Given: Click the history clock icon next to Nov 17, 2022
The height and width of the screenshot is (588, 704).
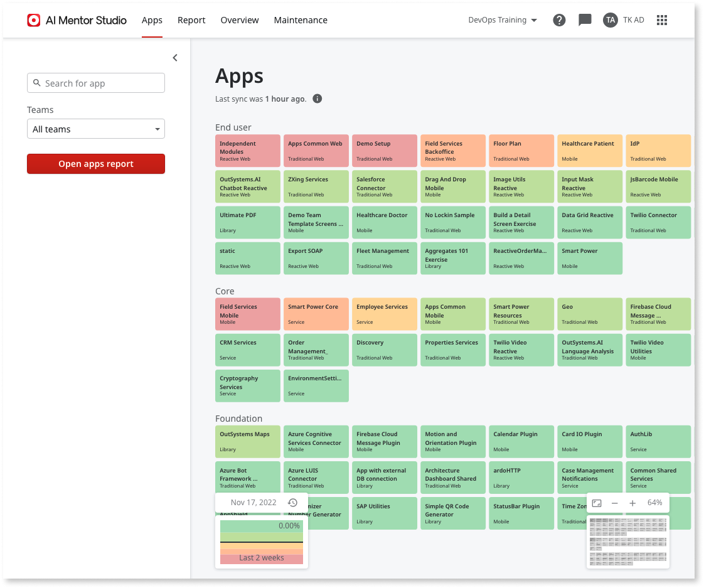Looking at the screenshot, I should (x=292, y=502).
